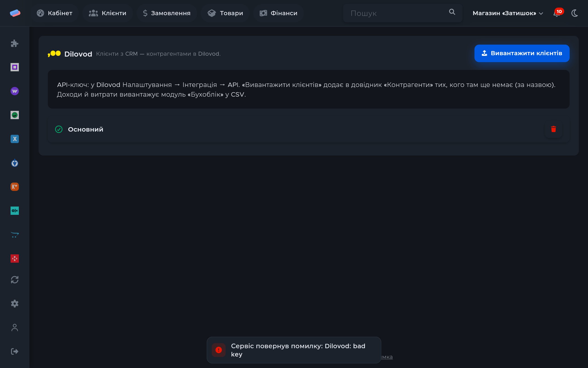Click the green check status beside Основний

(59, 129)
